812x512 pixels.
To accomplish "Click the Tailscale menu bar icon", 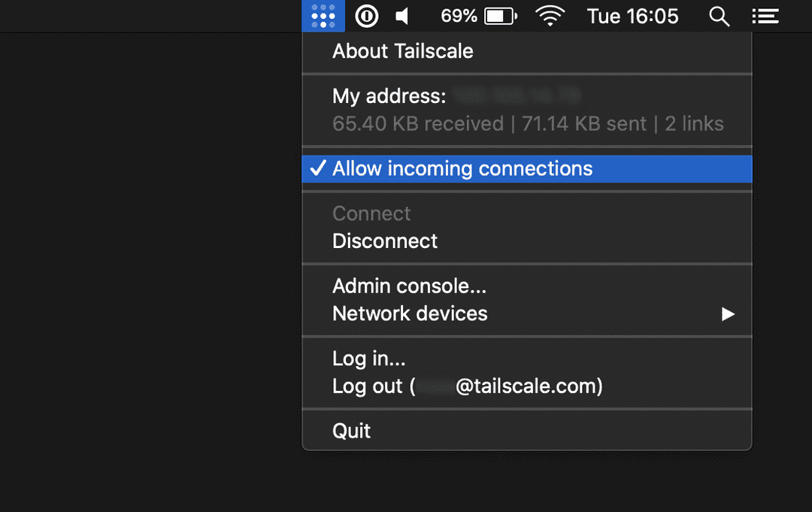I will 323,16.
